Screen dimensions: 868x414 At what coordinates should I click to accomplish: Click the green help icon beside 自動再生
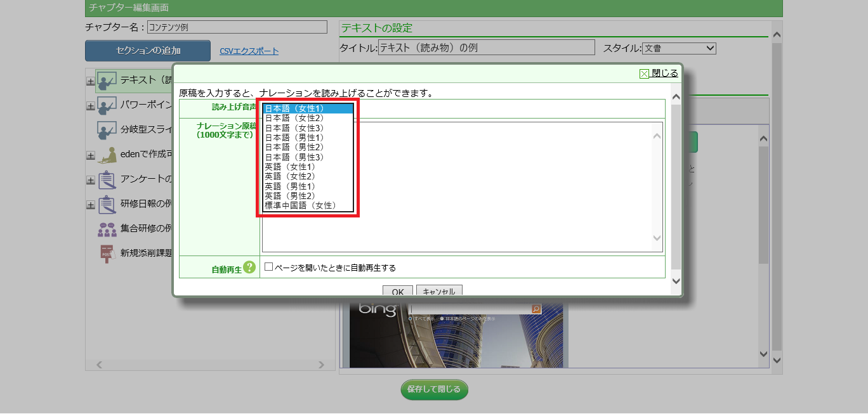(249, 268)
